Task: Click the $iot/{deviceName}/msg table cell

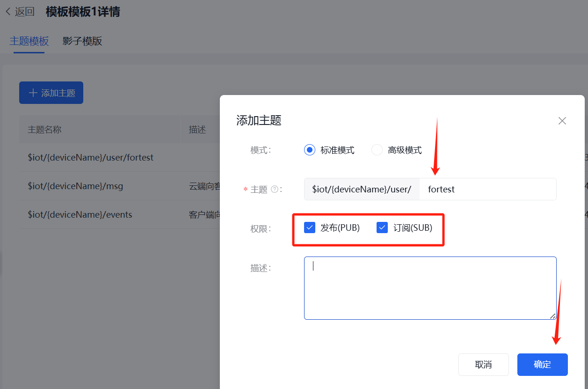Action: (x=100, y=186)
